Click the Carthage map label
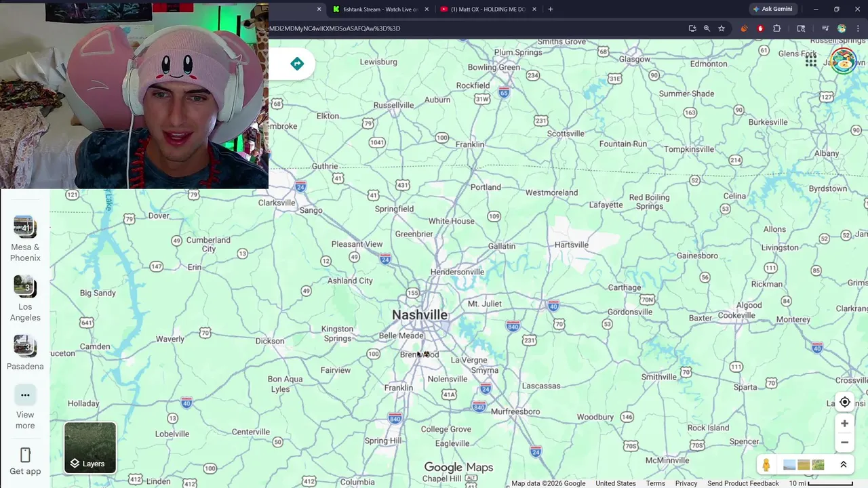 pyautogui.click(x=624, y=287)
